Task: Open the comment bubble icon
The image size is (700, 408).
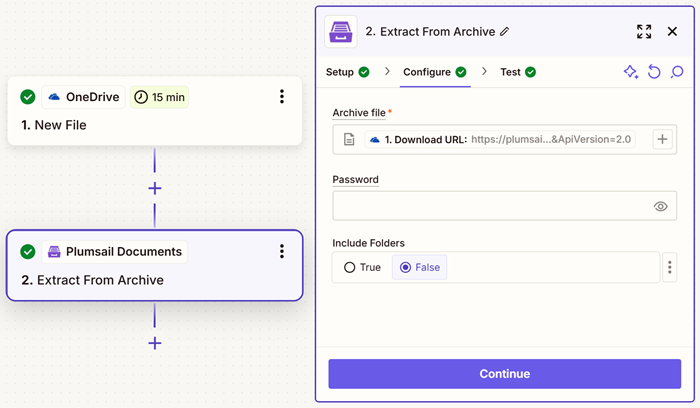Action: pyautogui.click(x=677, y=72)
